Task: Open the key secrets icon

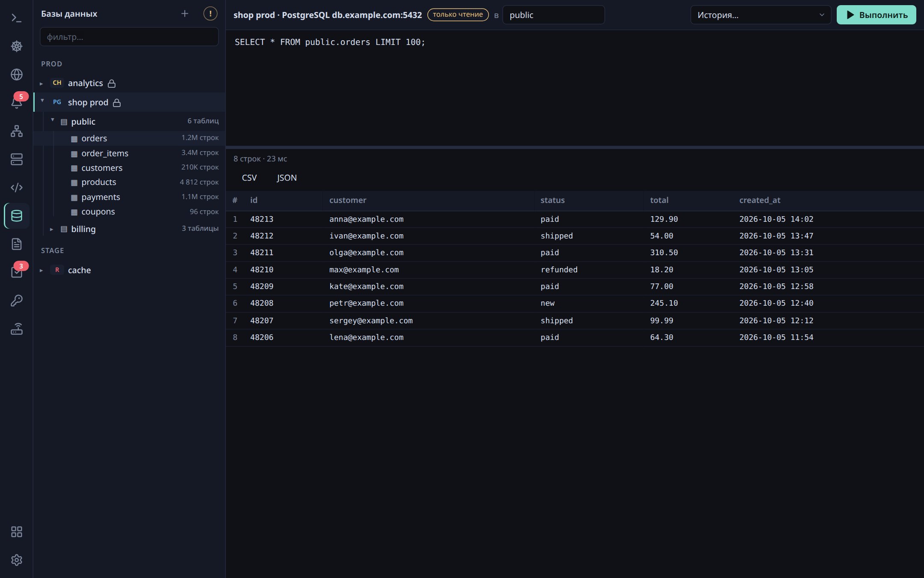Action: click(16, 301)
